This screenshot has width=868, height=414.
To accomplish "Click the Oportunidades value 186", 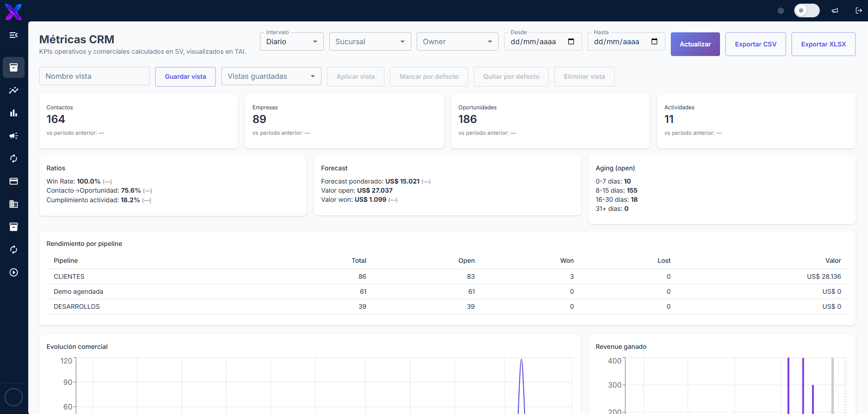I will pyautogui.click(x=467, y=119).
